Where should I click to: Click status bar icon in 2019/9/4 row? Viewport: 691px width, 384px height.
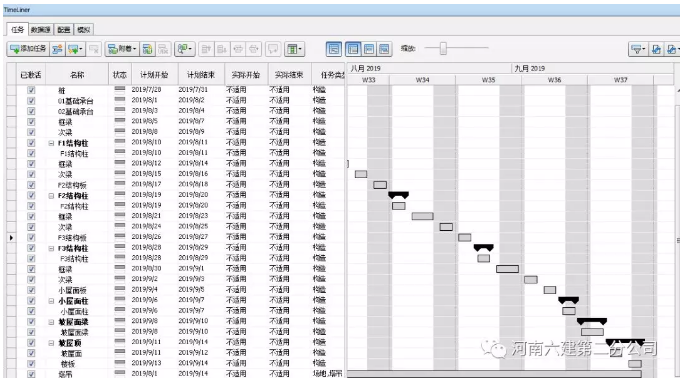pyautogui.click(x=119, y=289)
